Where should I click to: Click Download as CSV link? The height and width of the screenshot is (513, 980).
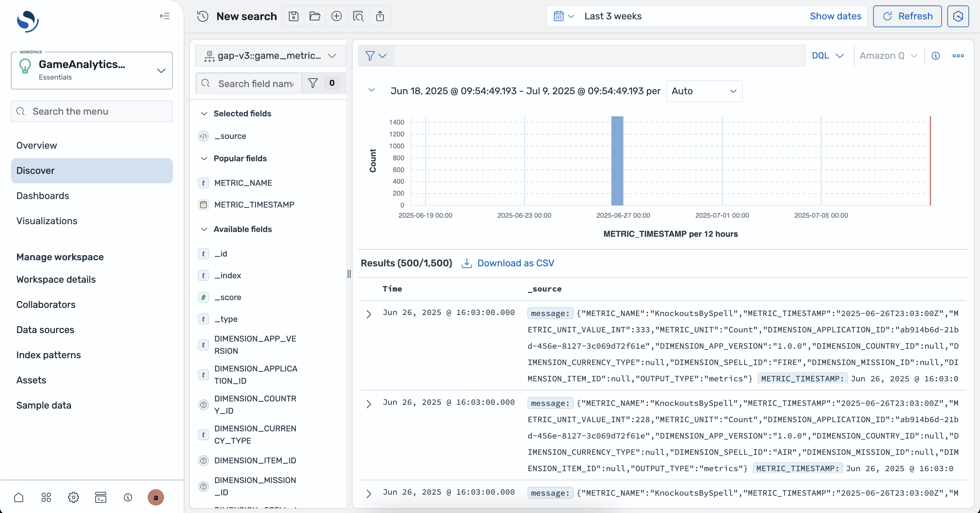tap(516, 263)
